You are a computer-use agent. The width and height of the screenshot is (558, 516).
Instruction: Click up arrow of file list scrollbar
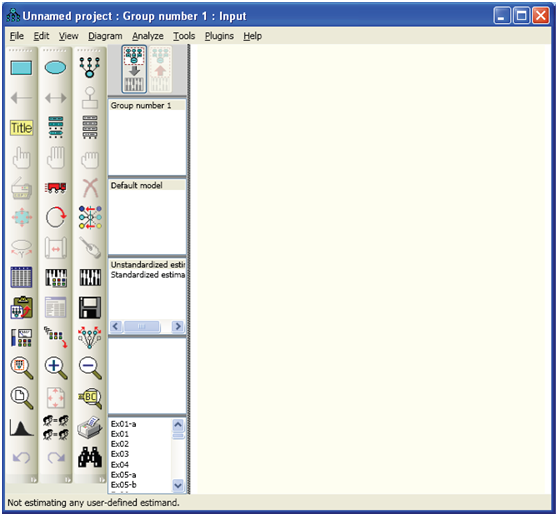point(178,425)
